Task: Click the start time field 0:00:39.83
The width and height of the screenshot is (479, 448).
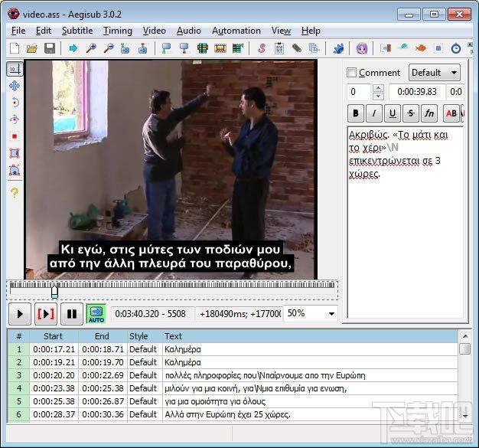Action: tap(417, 92)
